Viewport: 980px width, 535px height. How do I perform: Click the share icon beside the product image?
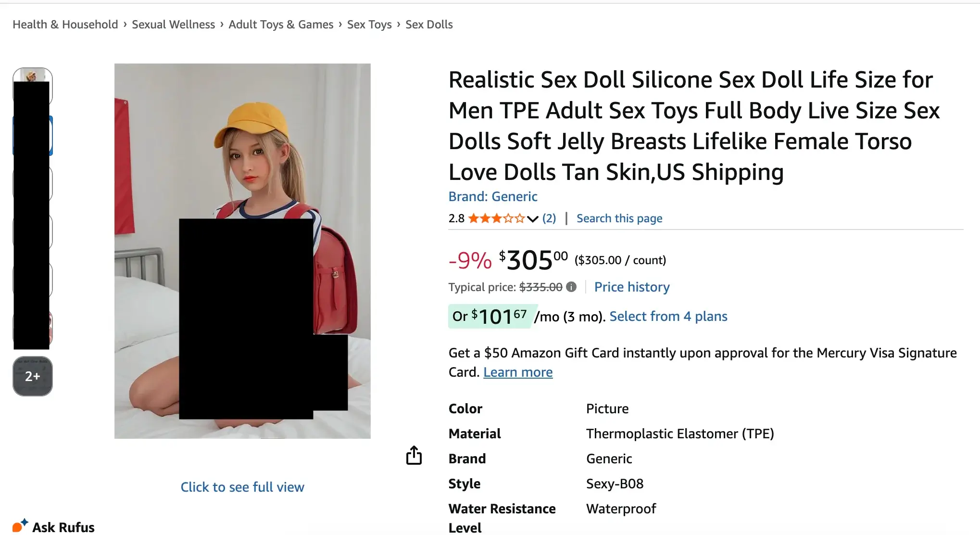(414, 455)
